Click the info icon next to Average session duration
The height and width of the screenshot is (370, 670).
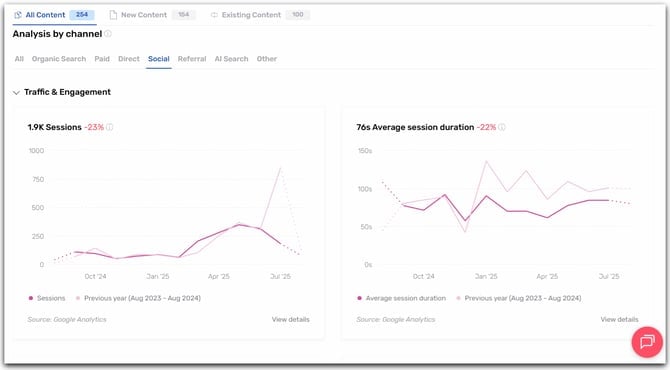pyautogui.click(x=502, y=127)
